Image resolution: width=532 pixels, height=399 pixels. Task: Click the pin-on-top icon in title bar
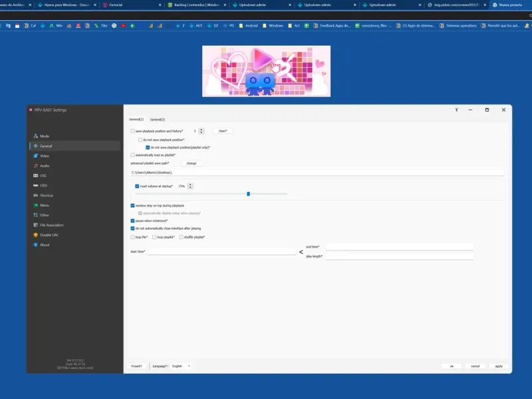(x=457, y=110)
